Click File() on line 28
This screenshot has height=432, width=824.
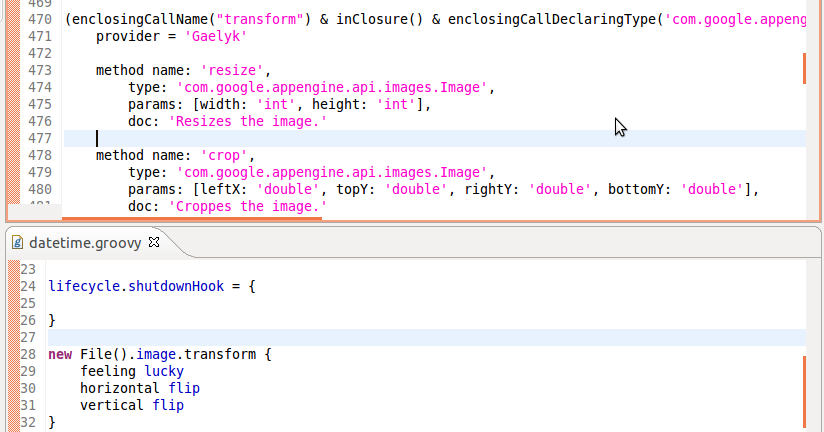(104, 354)
